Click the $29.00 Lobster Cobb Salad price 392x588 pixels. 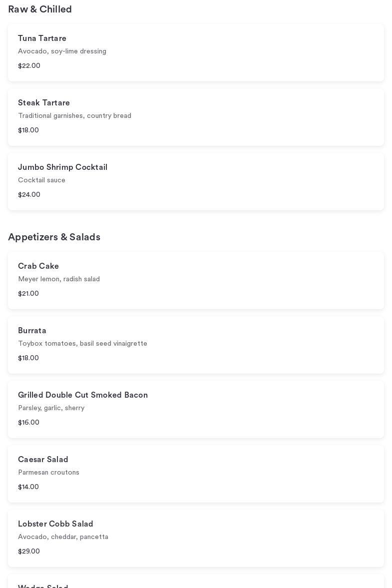click(29, 552)
